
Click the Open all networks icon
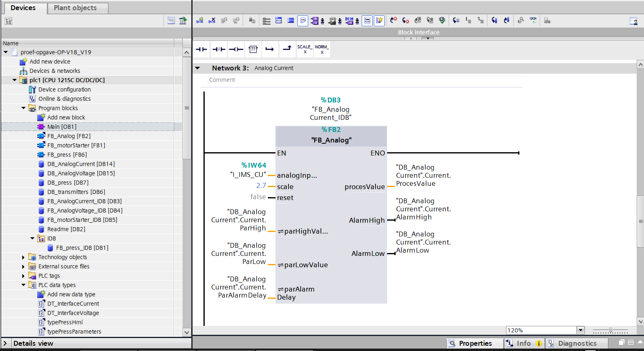coord(279,20)
